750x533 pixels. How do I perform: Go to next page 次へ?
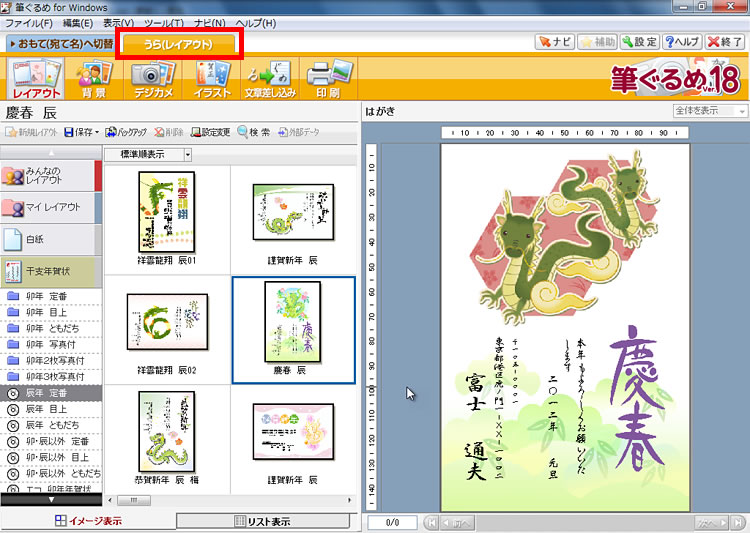click(x=712, y=522)
